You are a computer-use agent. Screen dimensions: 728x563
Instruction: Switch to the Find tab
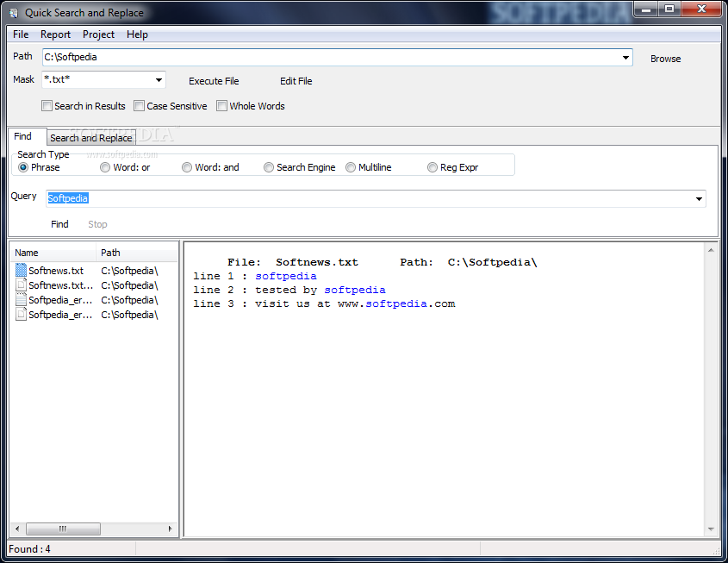coord(28,136)
